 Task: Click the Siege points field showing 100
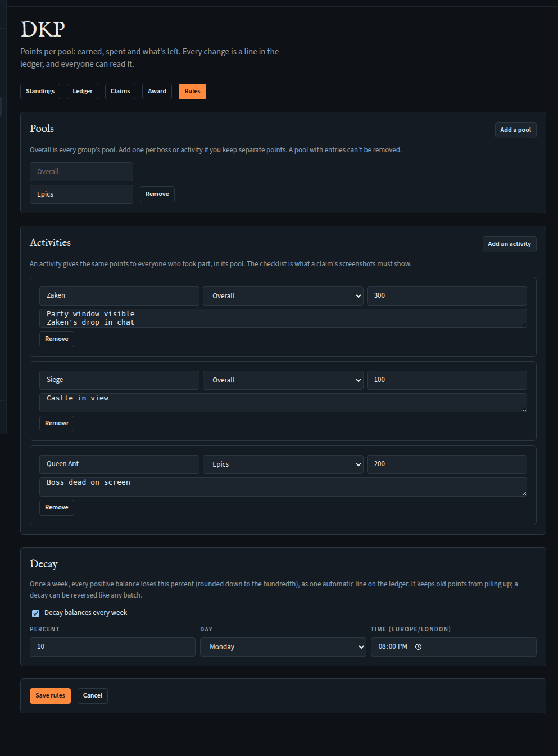coord(447,380)
